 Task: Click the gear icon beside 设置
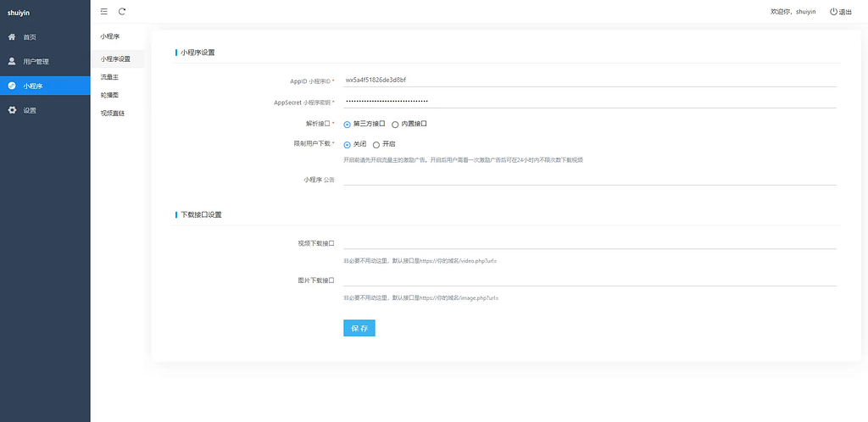12,110
